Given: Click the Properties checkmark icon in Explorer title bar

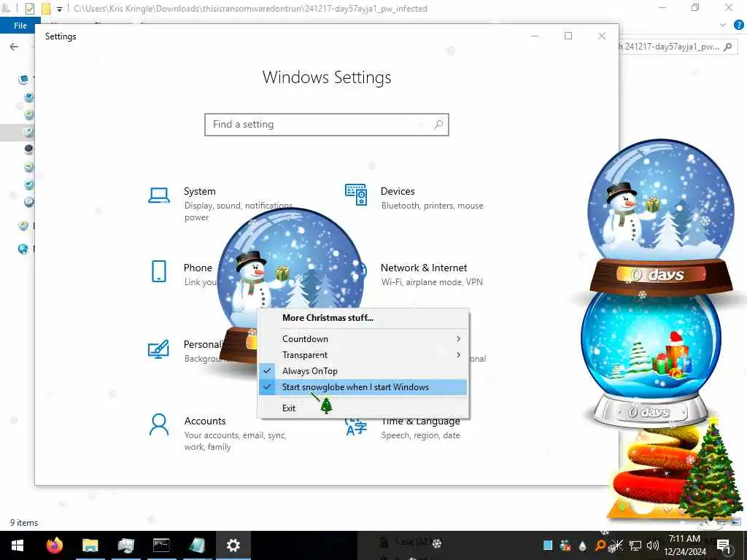Looking at the screenshot, I should point(29,8).
